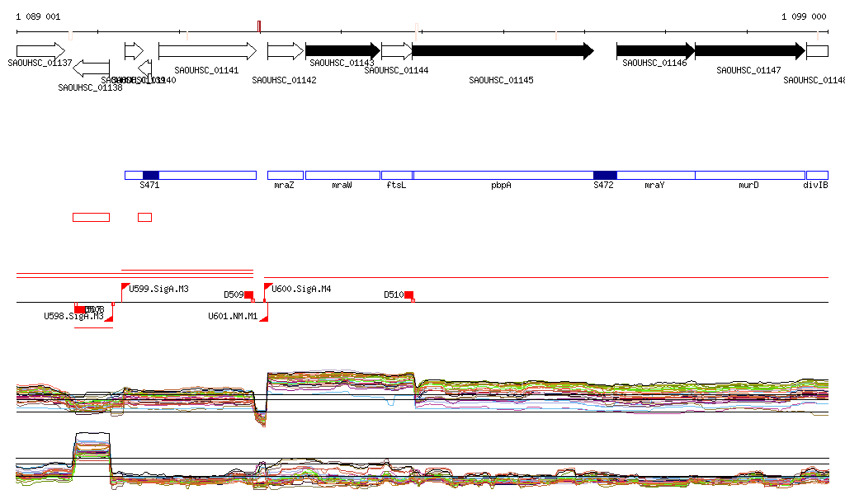The image size is (845, 504).
Task: Click the solid blue S471 segment
Action: [150, 175]
